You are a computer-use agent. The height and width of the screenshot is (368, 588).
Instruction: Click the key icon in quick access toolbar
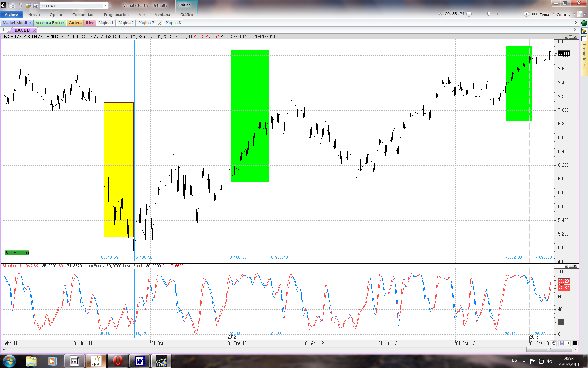pyautogui.click(x=20, y=6)
